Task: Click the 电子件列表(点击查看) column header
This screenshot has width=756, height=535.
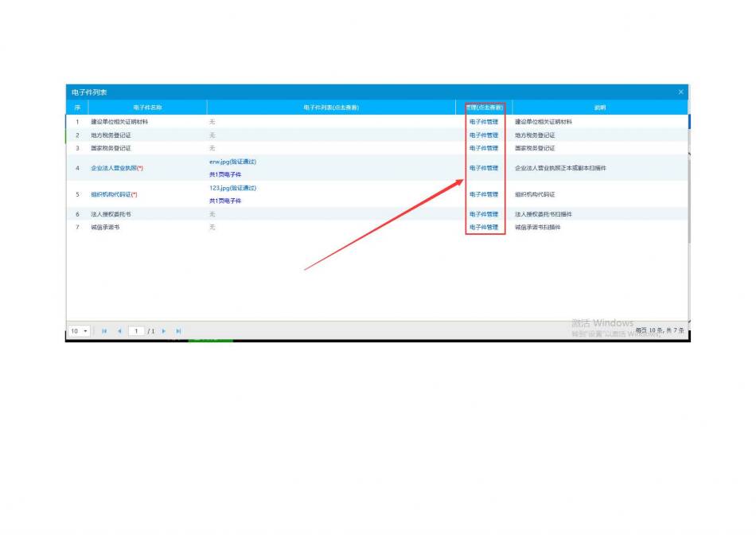Action: (x=331, y=107)
